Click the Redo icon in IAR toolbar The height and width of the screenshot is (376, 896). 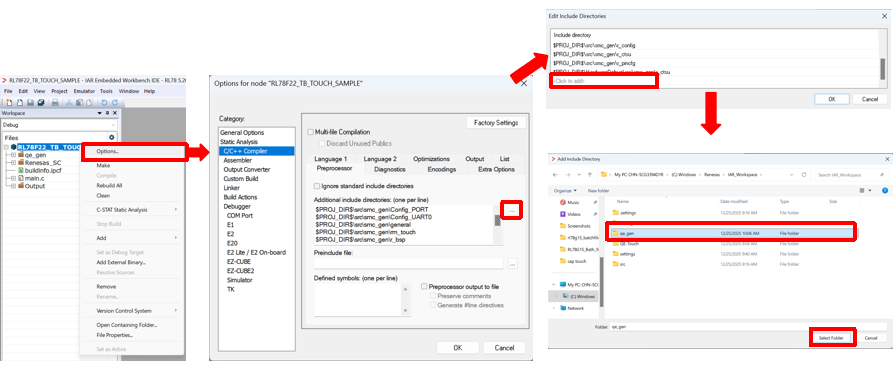point(115,103)
